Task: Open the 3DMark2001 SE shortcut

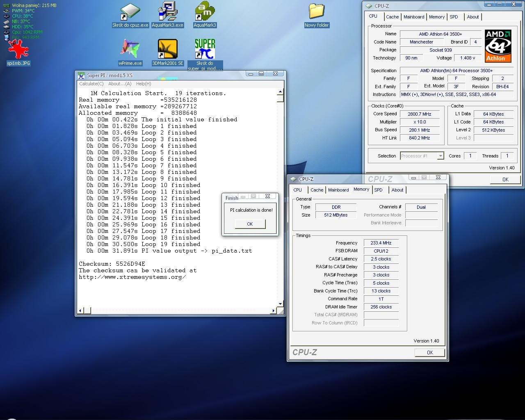Action: (x=167, y=52)
